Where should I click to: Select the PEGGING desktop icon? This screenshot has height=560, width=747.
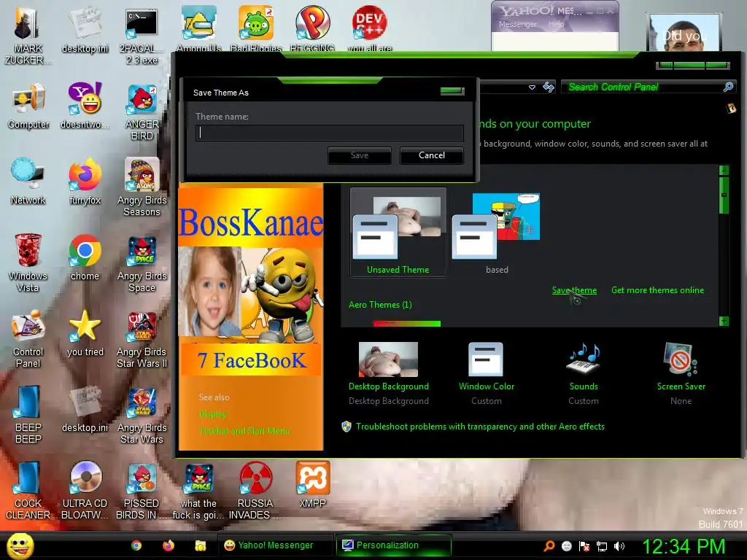pyautogui.click(x=312, y=28)
